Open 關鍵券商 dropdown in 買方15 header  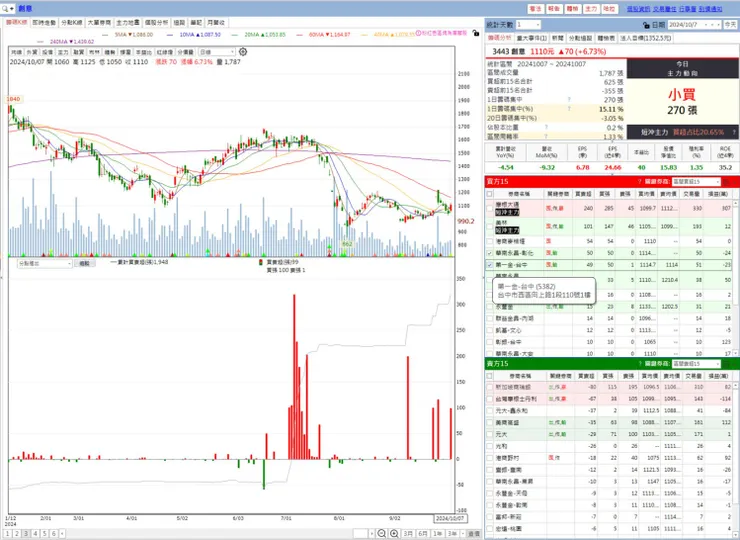pyautogui.click(x=696, y=181)
